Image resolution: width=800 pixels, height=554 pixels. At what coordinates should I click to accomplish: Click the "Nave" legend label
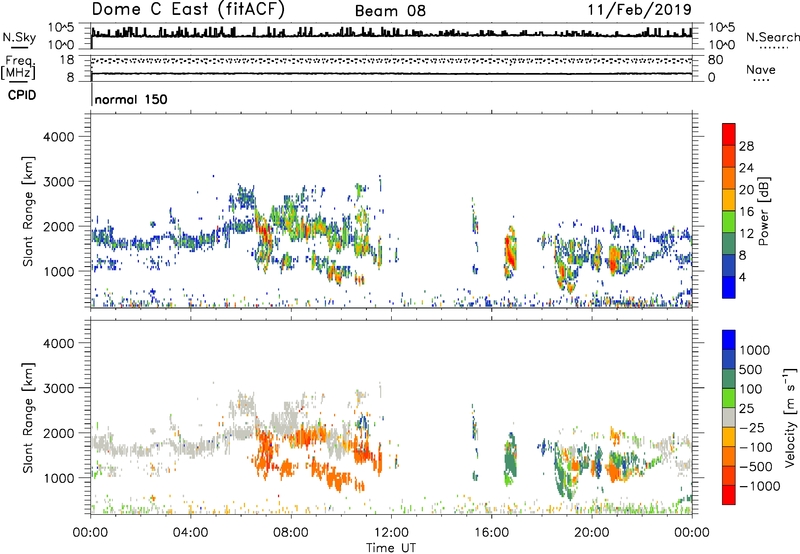(x=761, y=70)
